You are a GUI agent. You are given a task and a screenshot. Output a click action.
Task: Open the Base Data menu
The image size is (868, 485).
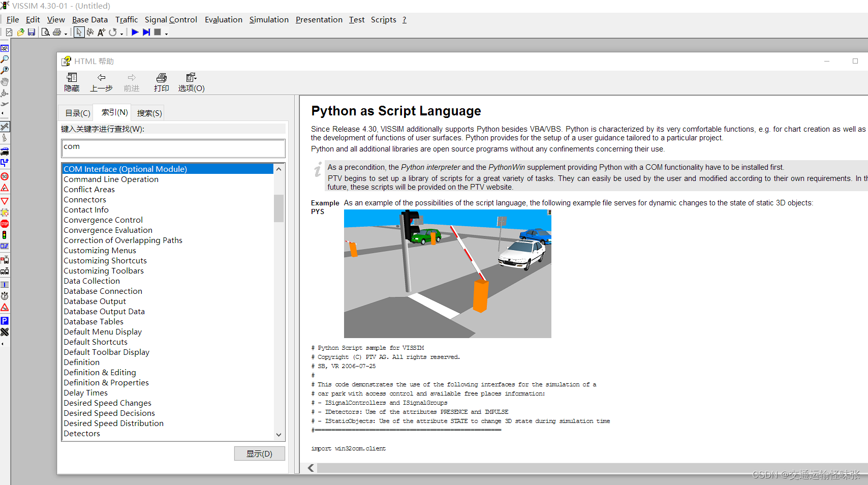90,19
